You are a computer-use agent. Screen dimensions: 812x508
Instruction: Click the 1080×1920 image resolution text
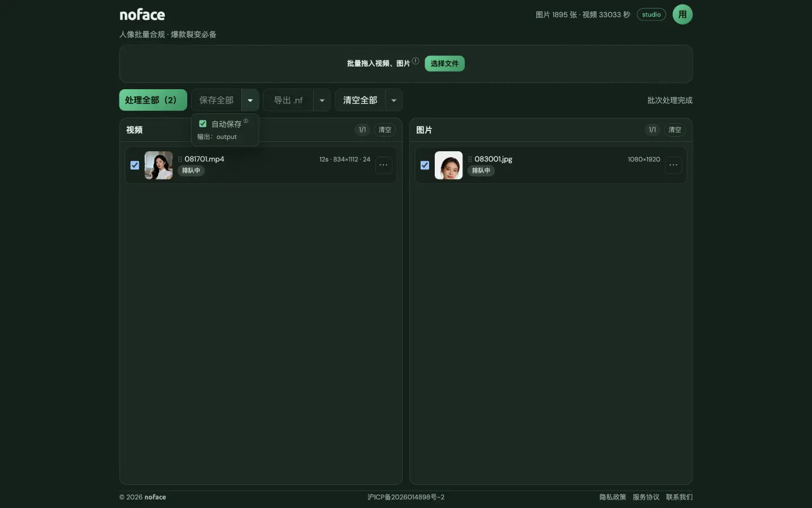(x=644, y=160)
